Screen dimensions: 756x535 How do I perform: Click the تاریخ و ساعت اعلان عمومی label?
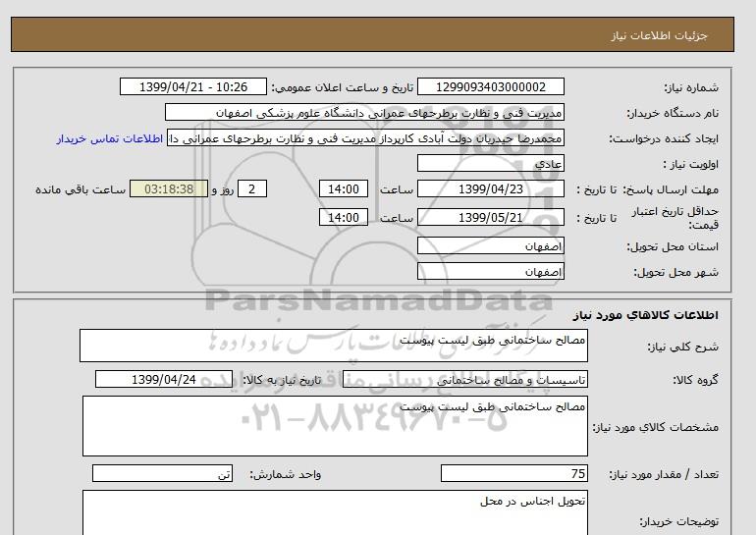[343, 87]
